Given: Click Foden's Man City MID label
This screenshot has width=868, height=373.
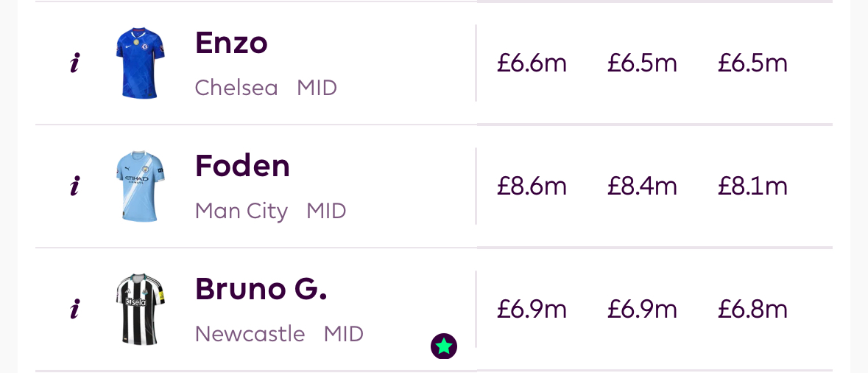Looking at the screenshot, I should [270, 212].
